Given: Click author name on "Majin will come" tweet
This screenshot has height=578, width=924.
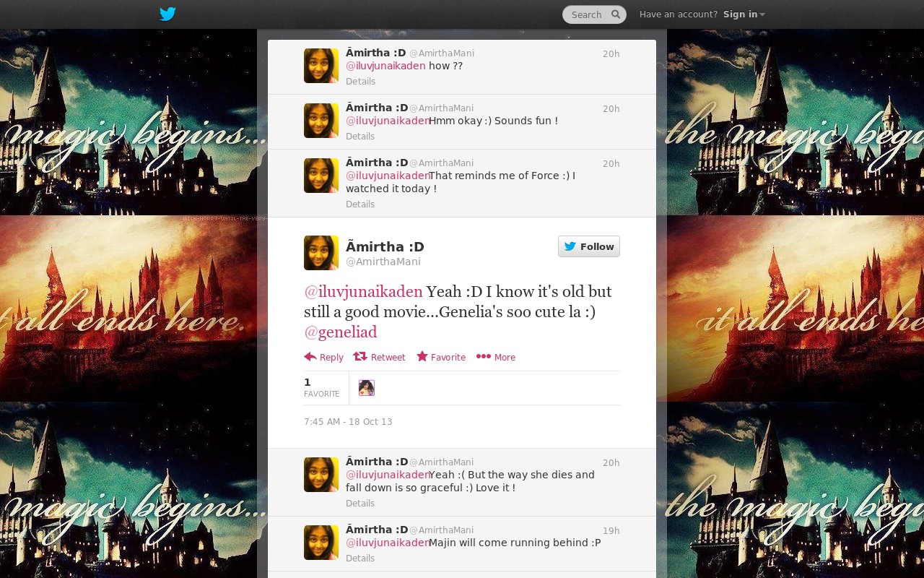Looking at the screenshot, I should (377, 530).
